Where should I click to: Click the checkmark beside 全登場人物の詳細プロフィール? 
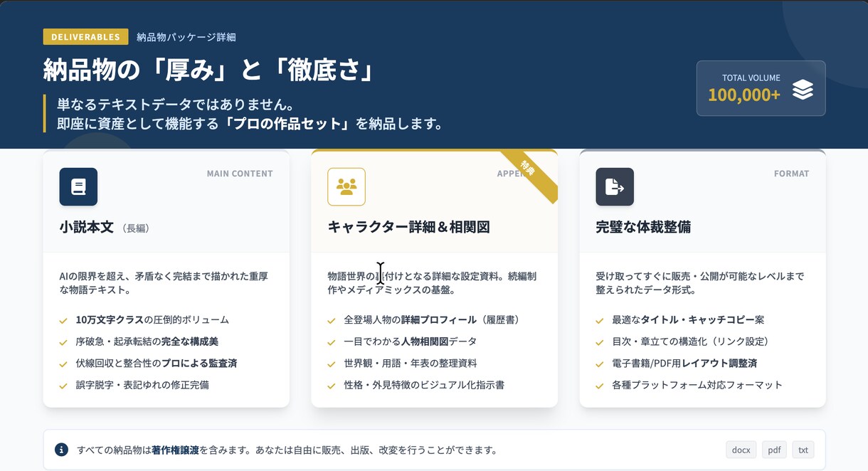coord(332,321)
